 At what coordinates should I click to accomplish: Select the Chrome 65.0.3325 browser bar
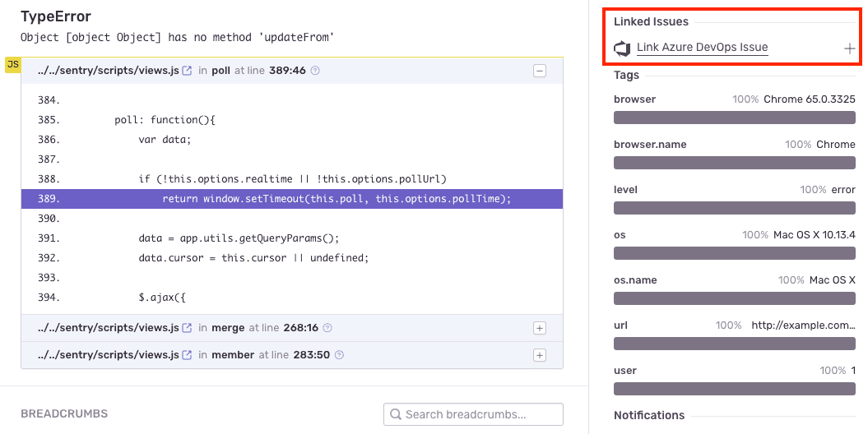click(734, 118)
